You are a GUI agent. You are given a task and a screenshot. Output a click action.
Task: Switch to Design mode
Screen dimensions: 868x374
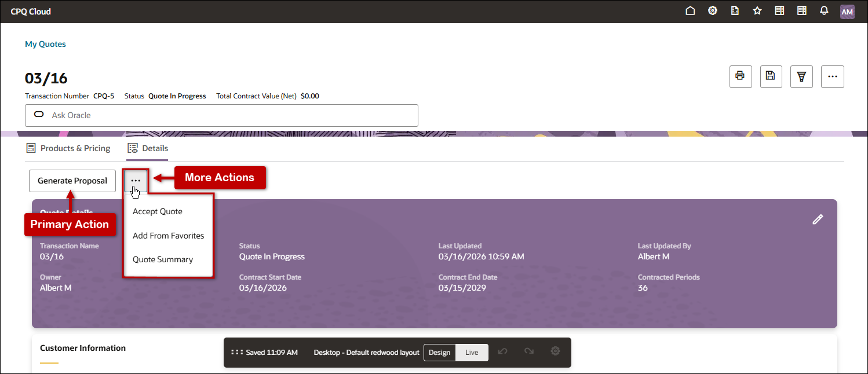click(440, 353)
